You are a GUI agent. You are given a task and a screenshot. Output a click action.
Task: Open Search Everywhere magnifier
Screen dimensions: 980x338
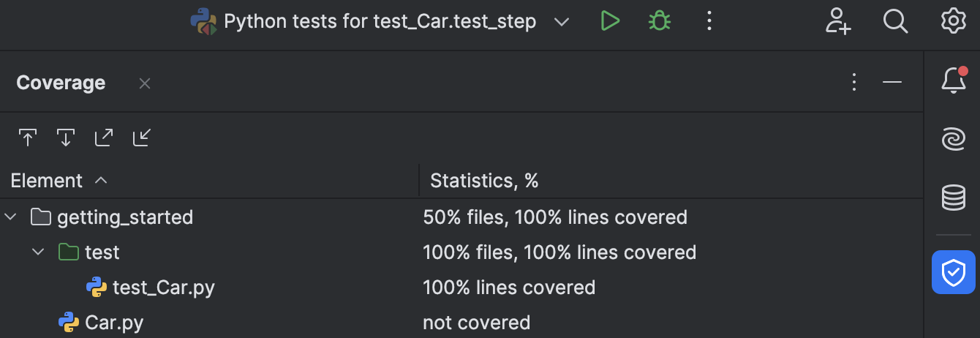[895, 21]
